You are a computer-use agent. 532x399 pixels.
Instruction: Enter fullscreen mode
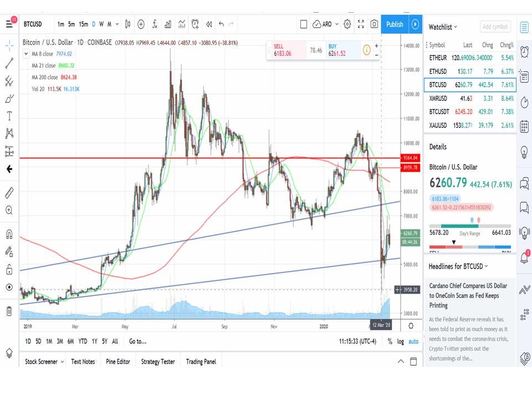pyautogui.click(x=361, y=24)
